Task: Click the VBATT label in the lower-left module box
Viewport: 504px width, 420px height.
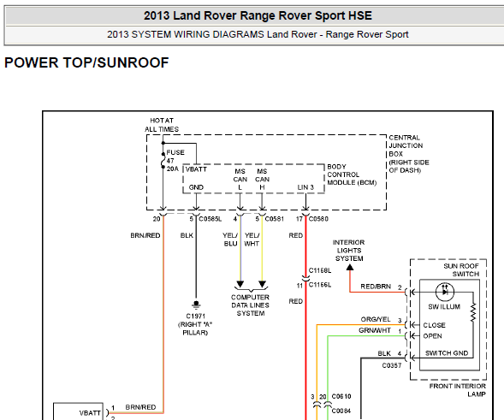Action: (x=90, y=413)
